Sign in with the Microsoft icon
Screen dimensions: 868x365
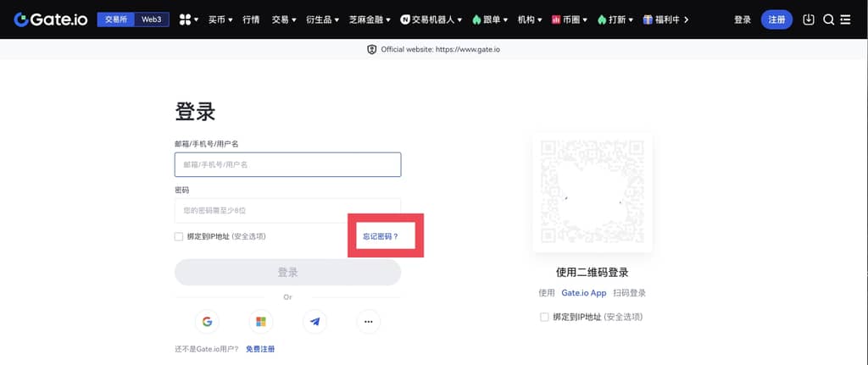[261, 321]
